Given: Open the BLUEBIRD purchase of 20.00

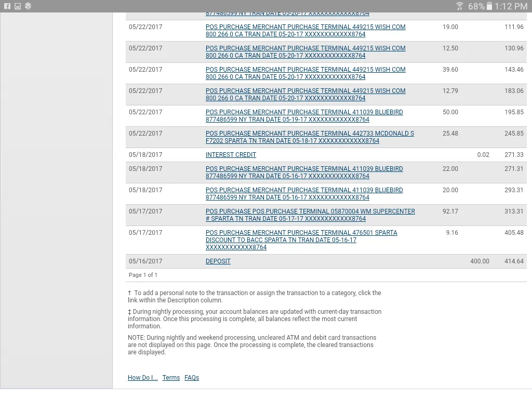Looking at the screenshot, I should pyautogui.click(x=304, y=194).
